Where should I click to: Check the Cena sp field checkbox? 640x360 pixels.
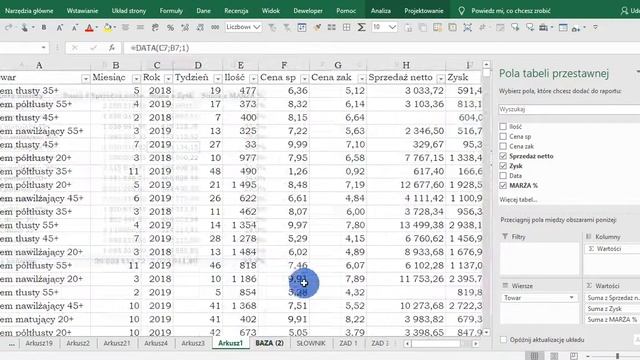point(503,136)
